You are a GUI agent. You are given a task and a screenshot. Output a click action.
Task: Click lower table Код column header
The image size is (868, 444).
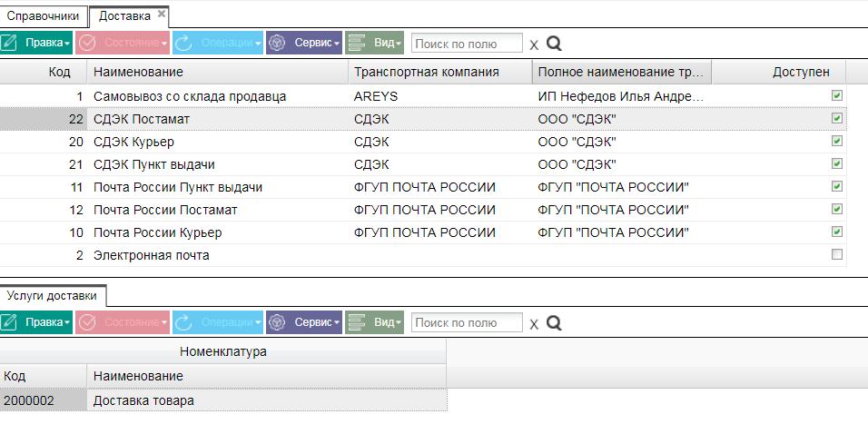pyautogui.click(x=44, y=377)
